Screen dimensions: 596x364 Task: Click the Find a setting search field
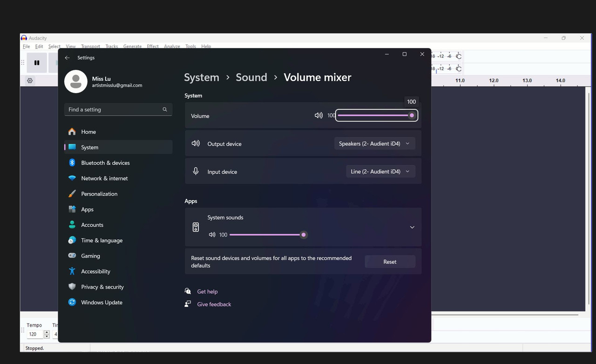118,109
